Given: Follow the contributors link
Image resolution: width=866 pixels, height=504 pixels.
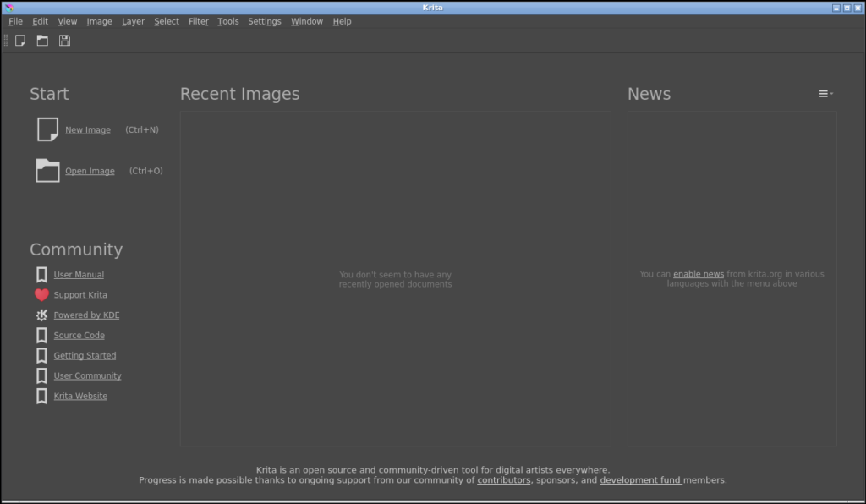Looking at the screenshot, I should point(504,480).
